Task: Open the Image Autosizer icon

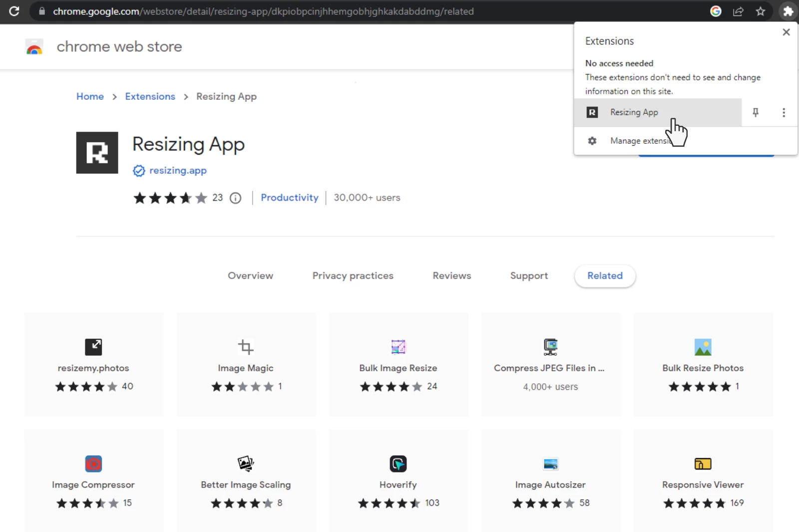Action: (550, 464)
